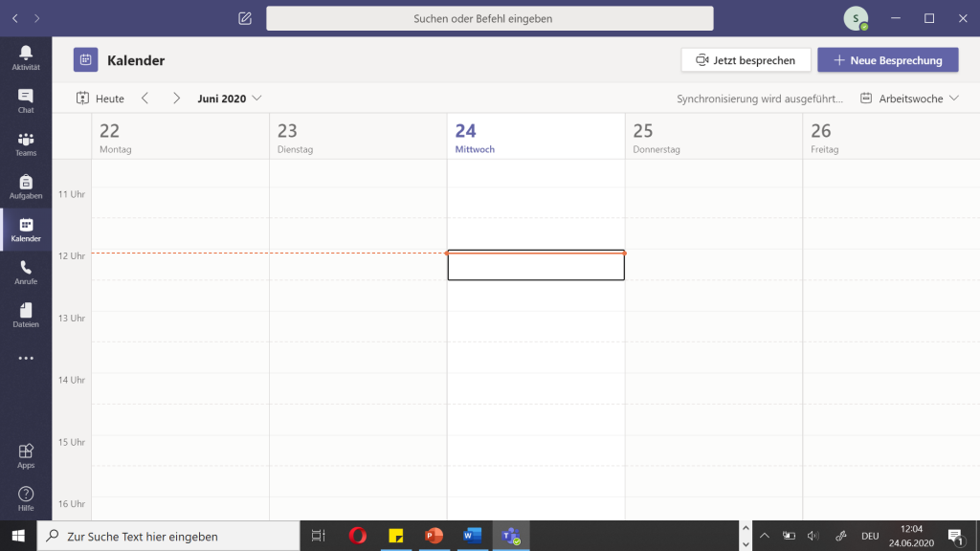This screenshot has height=551, width=980.
Task: Show more apps via ellipsis icon
Action: coord(26,358)
